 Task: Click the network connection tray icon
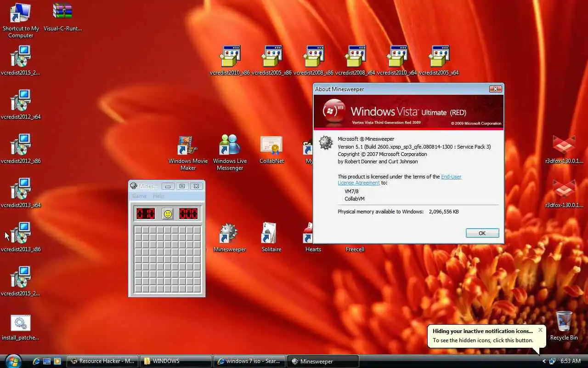click(x=552, y=361)
